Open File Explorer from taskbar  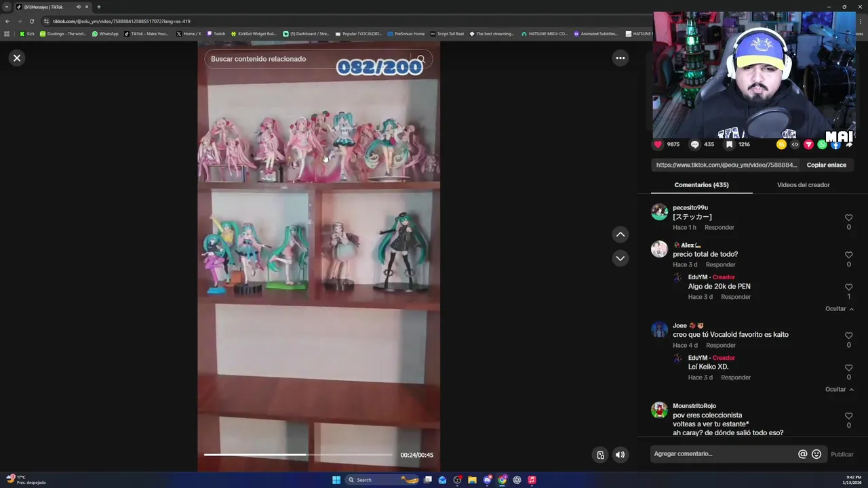[472, 480]
